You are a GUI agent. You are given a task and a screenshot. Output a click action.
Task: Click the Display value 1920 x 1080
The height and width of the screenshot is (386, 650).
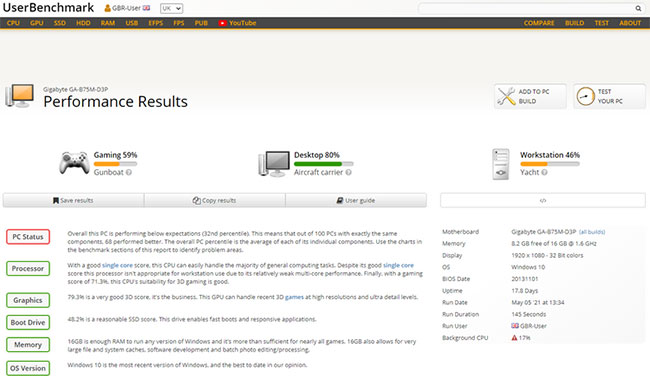click(547, 255)
